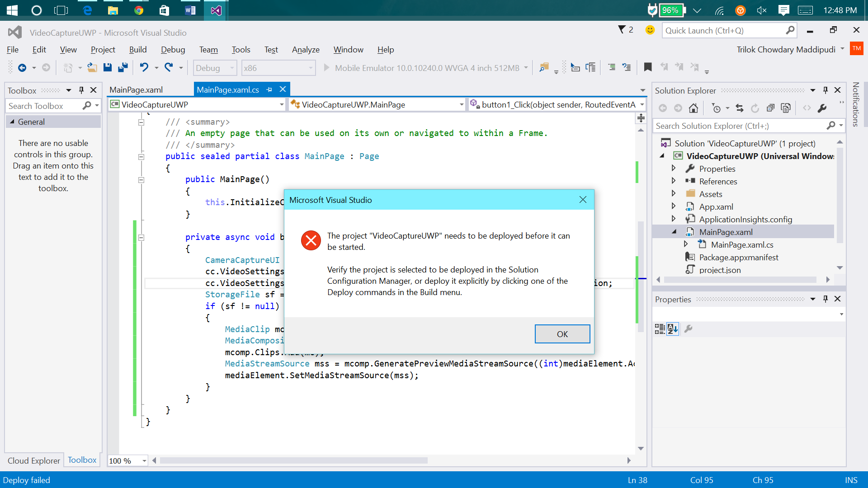Click Solution Explorer Home icon

pyautogui.click(x=693, y=108)
